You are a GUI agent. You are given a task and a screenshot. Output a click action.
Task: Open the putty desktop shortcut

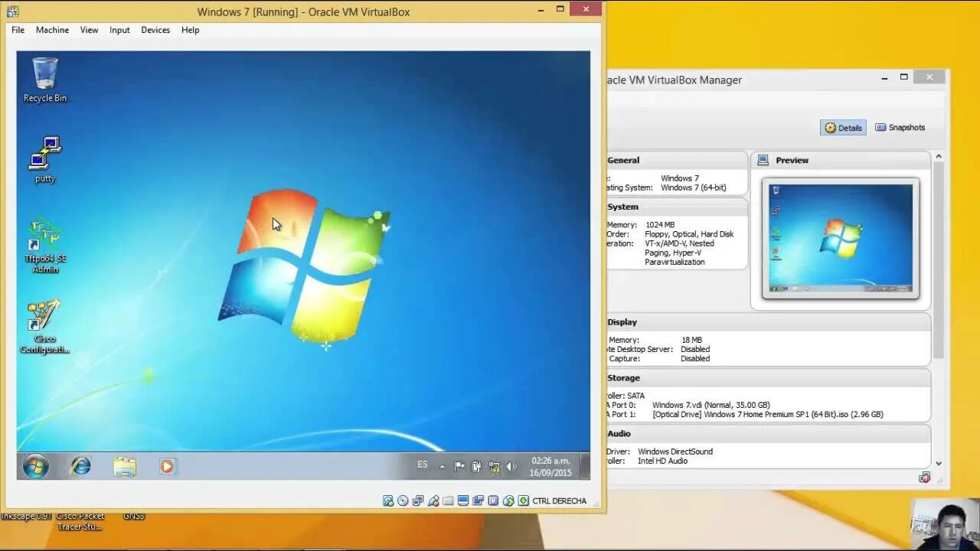pyautogui.click(x=45, y=160)
